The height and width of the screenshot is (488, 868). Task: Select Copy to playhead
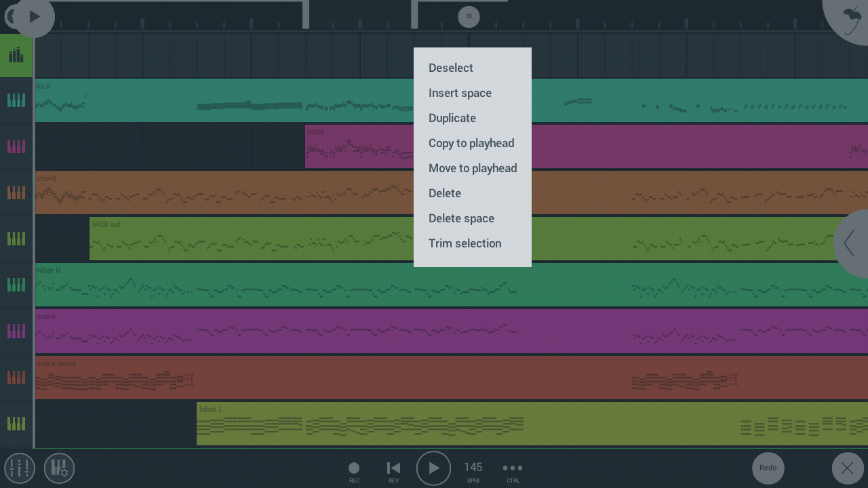[x=472, y=143]
